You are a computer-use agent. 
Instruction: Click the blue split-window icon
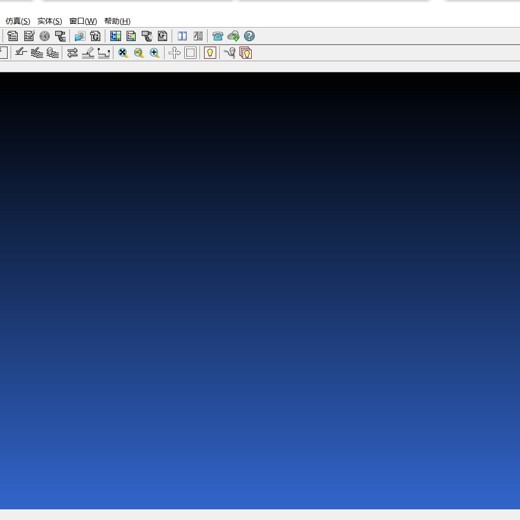(182, 36)
